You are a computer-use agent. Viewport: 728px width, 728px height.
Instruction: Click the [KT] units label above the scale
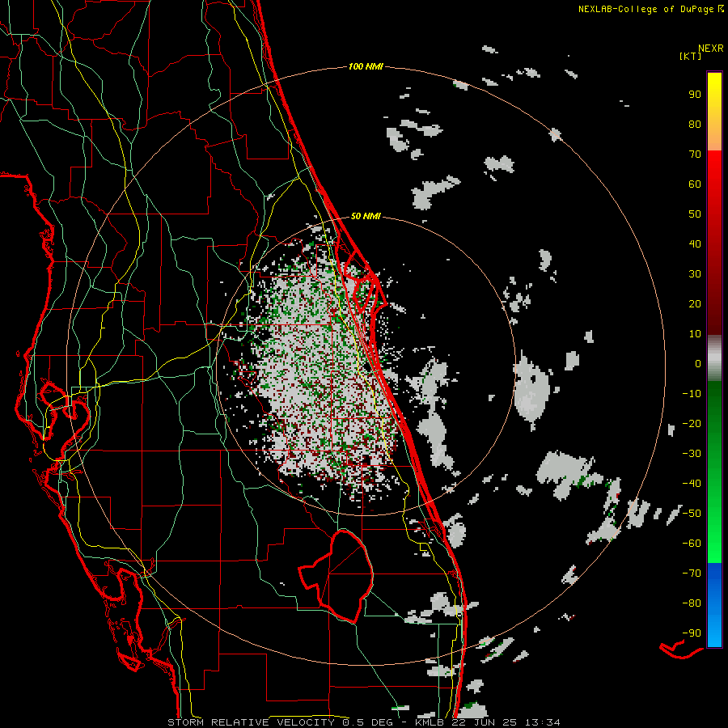tap(690, 56)
